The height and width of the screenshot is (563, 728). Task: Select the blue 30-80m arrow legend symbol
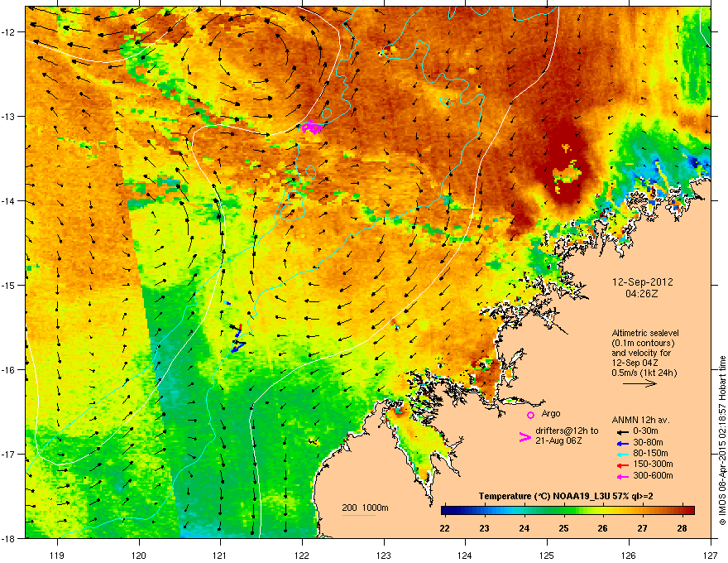pos(621,443)
